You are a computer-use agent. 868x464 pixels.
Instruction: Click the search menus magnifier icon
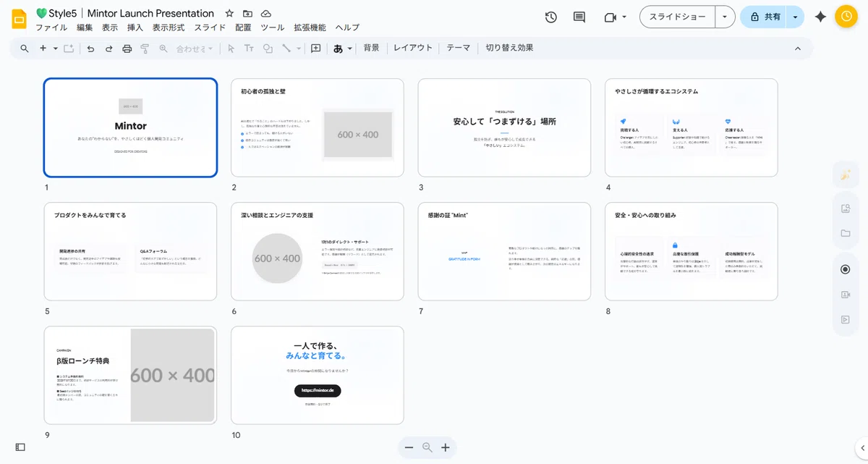(x=25, y=48)
